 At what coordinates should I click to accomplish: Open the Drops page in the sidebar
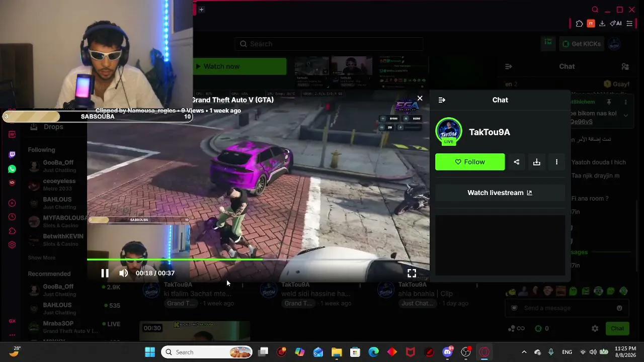click(53, 127)
